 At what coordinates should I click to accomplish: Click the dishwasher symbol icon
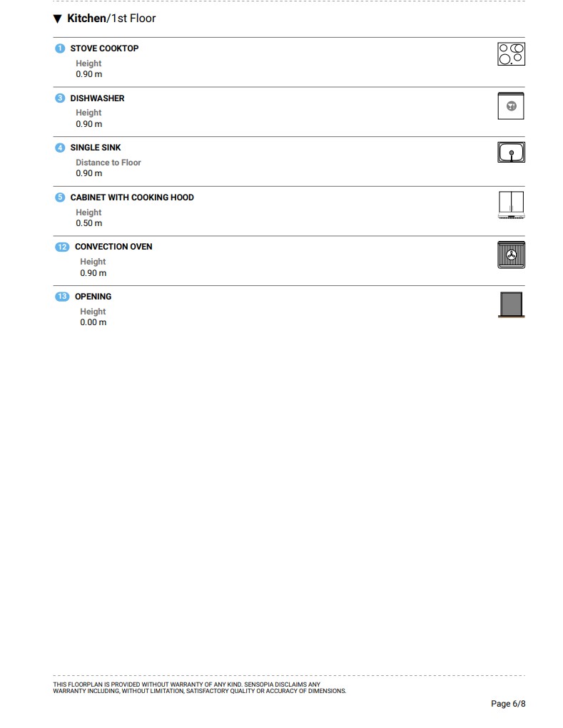coord(511,106)
